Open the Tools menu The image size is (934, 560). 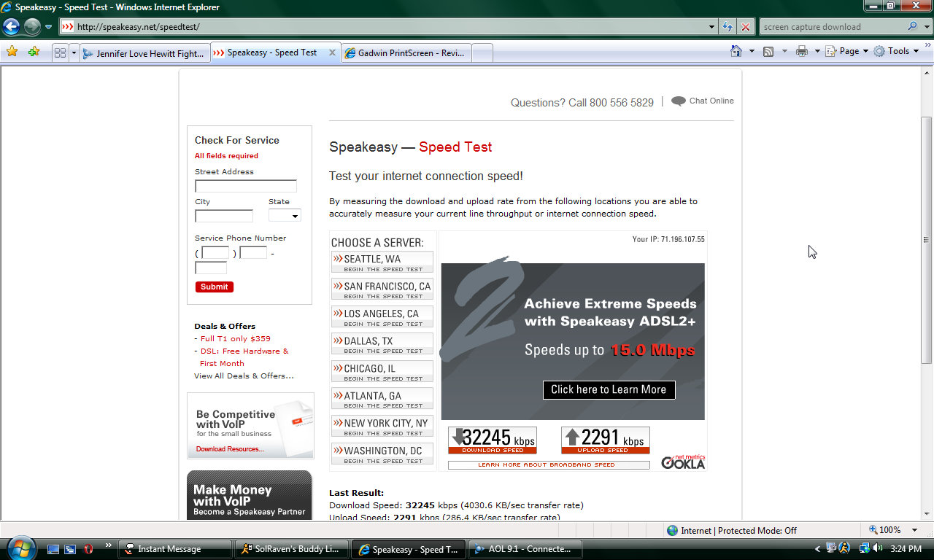coord(897,51)
